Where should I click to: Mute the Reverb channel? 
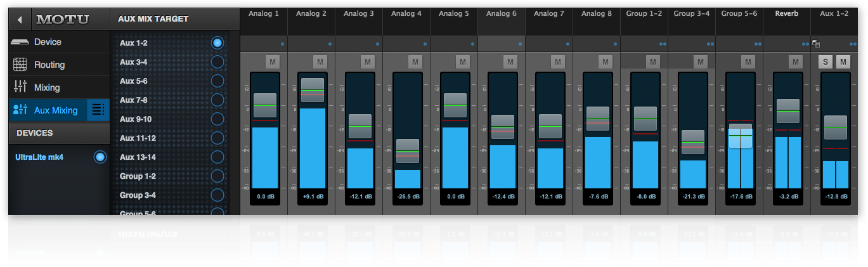(x=796, y=62)
